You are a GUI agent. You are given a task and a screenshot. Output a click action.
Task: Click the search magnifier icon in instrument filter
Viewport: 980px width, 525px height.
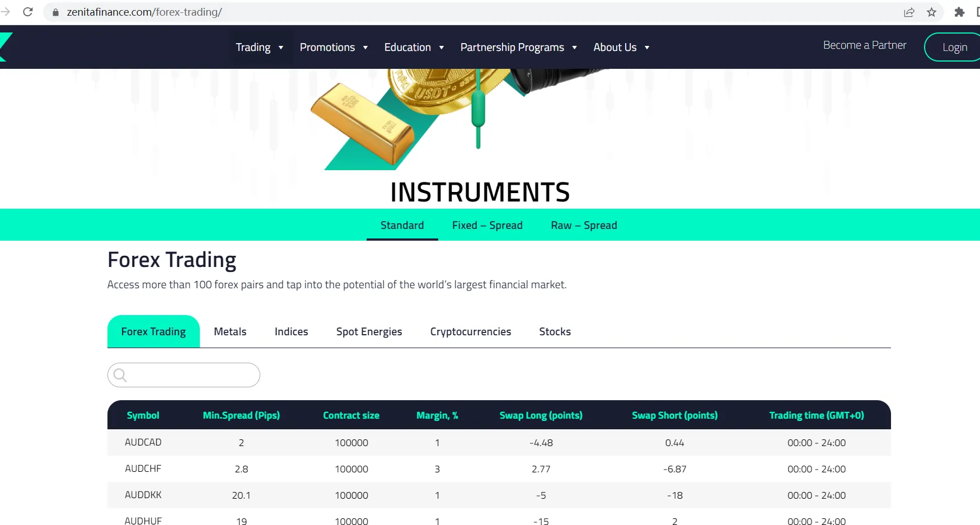tap(120, 375)
